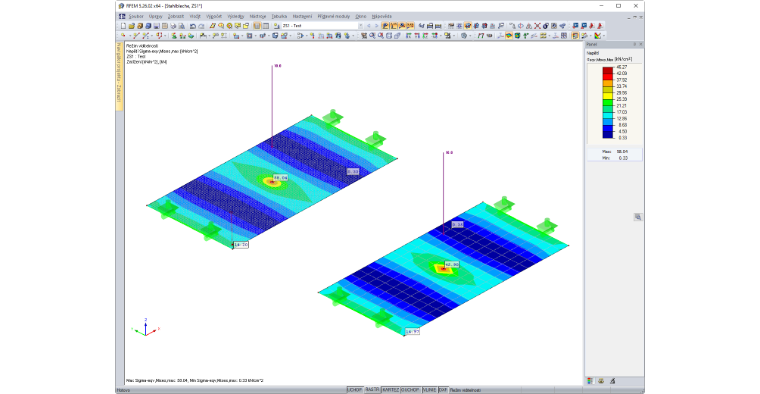Open the Nástroje menu

258,16
